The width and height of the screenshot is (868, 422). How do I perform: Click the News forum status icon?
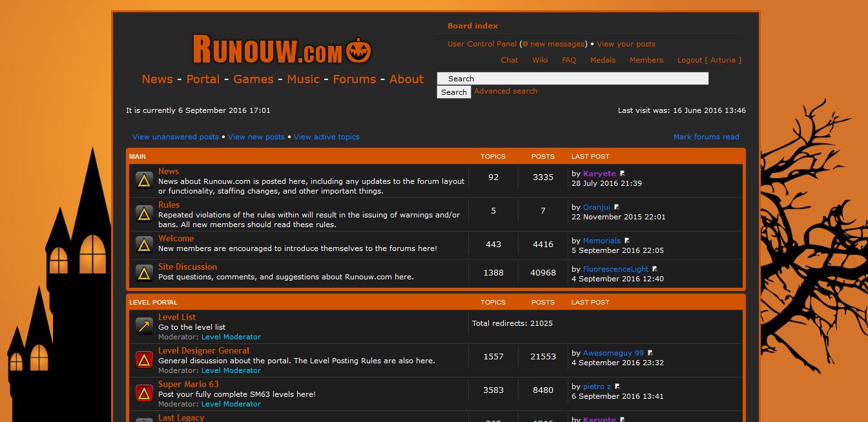click(144, 180)
